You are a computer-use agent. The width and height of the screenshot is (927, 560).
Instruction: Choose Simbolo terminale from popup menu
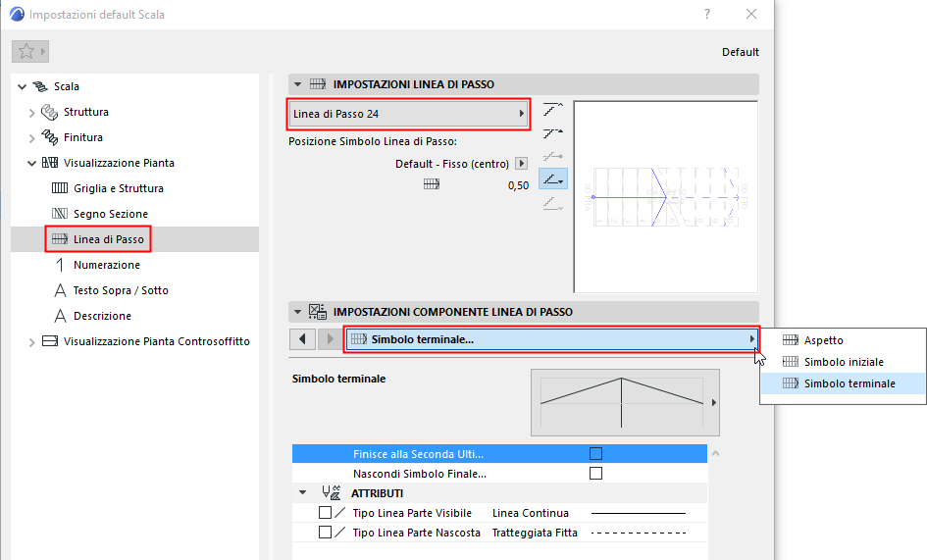pos(843,383)
